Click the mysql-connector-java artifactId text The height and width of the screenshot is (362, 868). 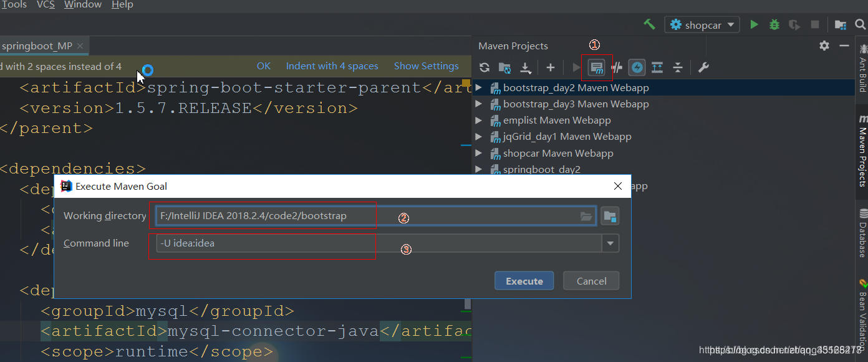point(272,331)
